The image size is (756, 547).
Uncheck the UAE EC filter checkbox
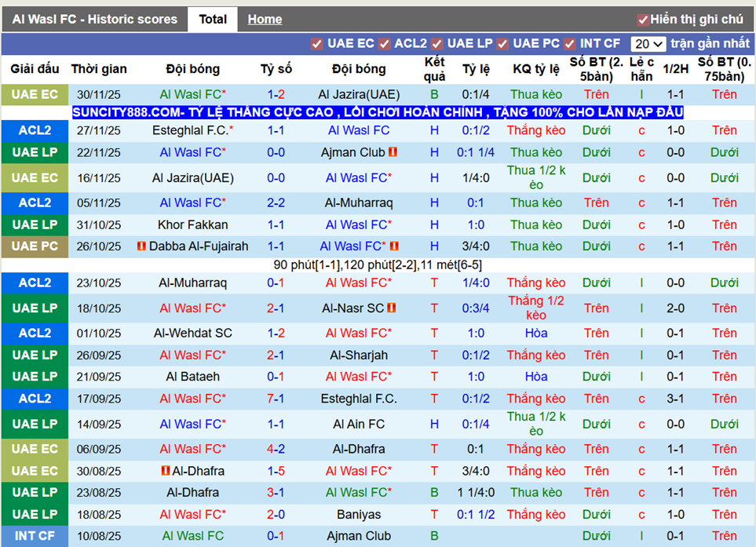click(317, 44)
